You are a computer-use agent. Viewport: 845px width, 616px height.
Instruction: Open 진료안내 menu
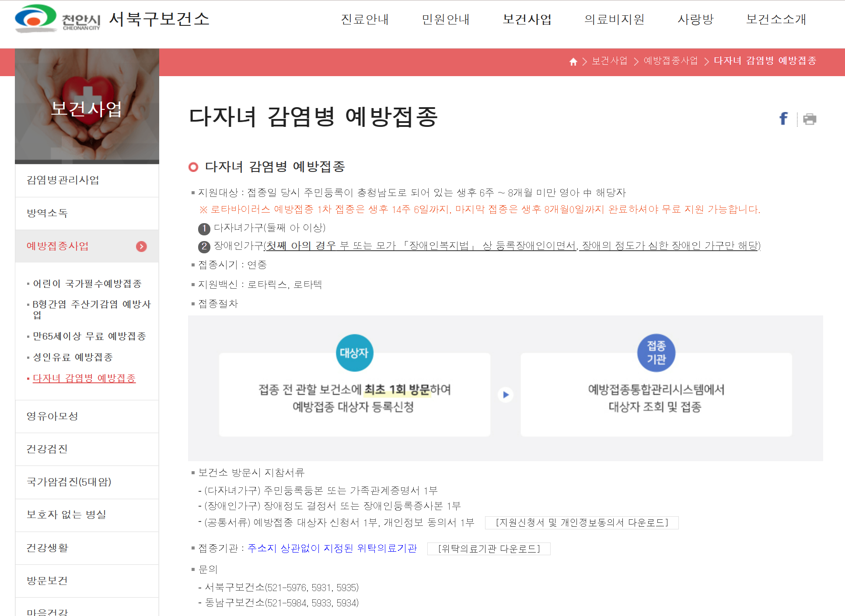point(365,19)
